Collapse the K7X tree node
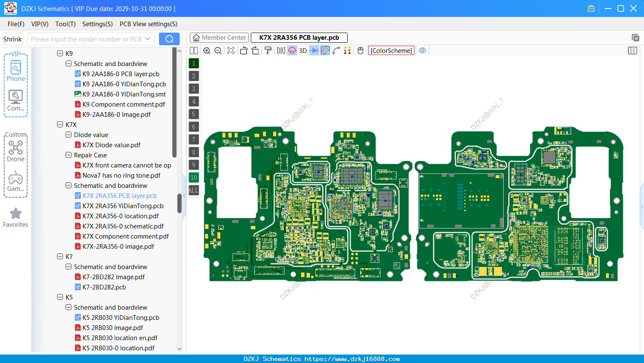This screenshot has height=363, width=644. tap(60, 125)
